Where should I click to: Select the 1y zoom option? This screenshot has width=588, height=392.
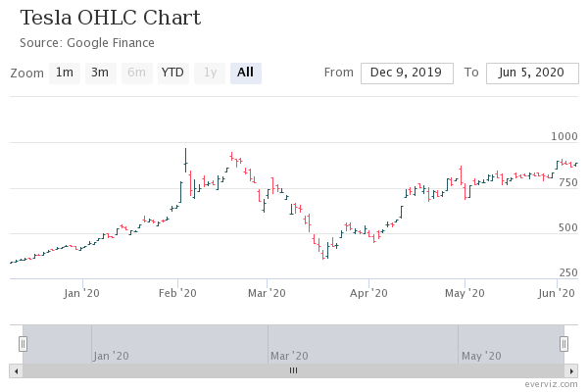point(210,73)
